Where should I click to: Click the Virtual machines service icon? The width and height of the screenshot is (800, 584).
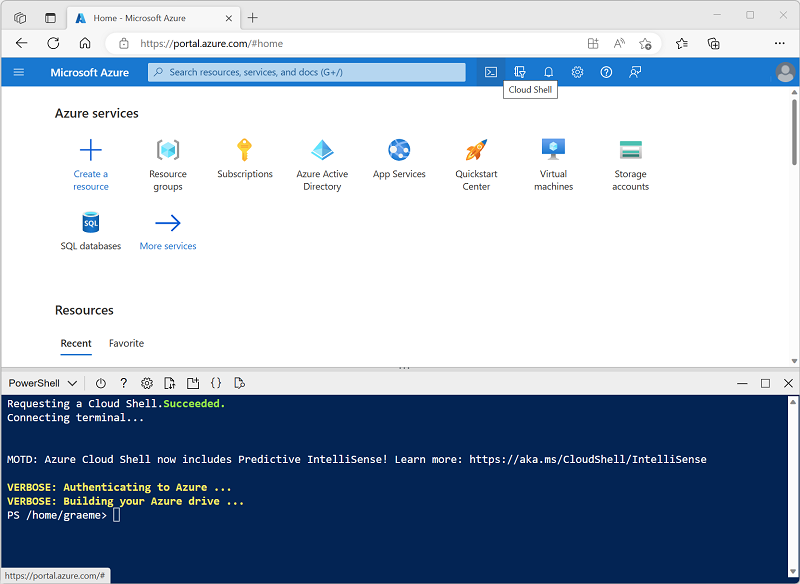[x=553, y=150]
